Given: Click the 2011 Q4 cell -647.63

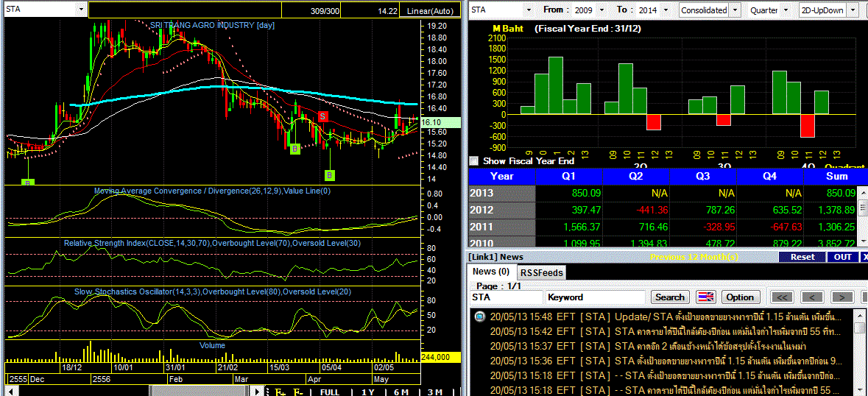Looking at the screenshot, I should [770, 227].
